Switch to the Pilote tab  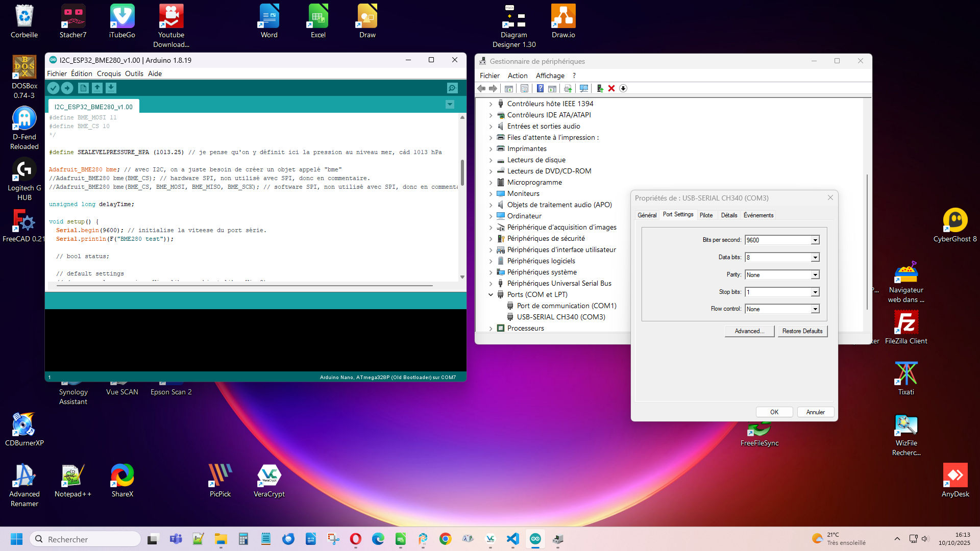pos(706,215)
